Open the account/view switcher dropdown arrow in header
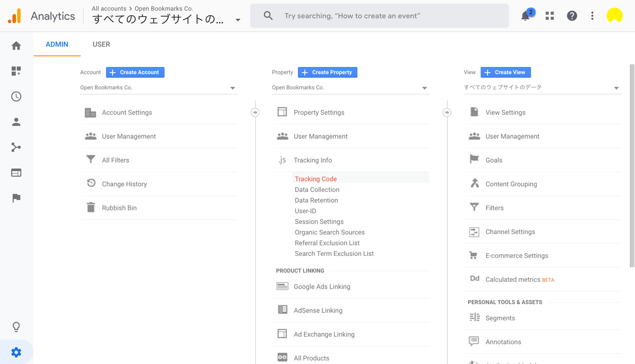This screenshot has width=635, height=364. [238, 20]
